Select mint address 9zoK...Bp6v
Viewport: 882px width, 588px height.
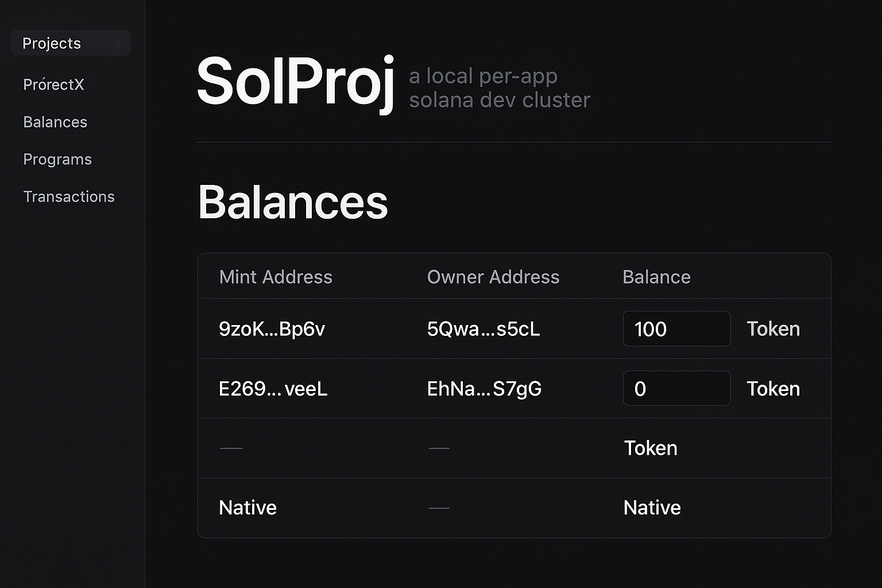click(272, 329)
